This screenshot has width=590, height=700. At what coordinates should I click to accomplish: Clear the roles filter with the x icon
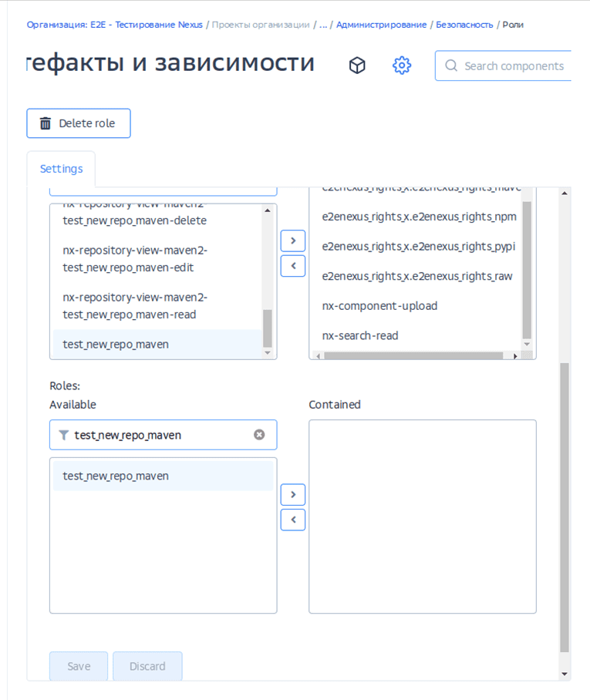(259, 435)
